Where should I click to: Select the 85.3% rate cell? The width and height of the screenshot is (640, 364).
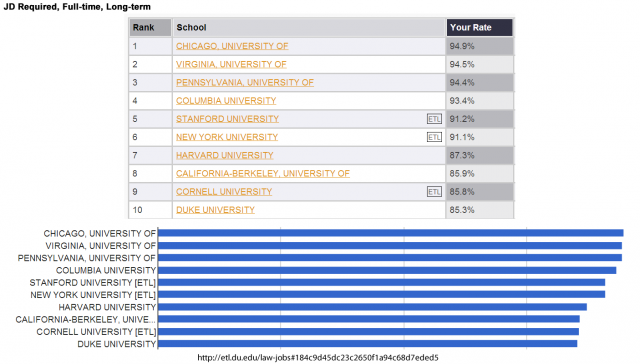[x=480, y=210]
